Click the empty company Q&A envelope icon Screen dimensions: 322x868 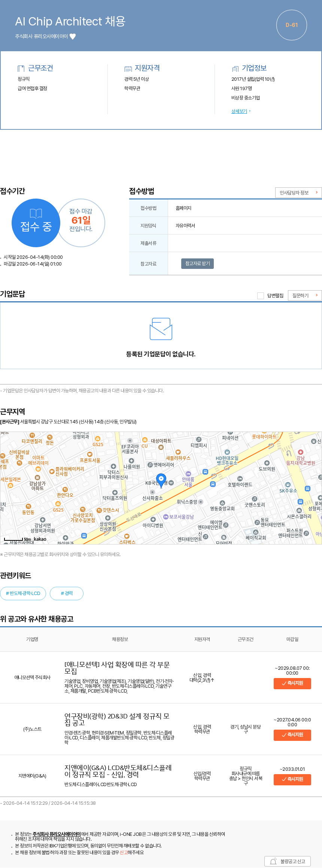(x=161, y=329)
